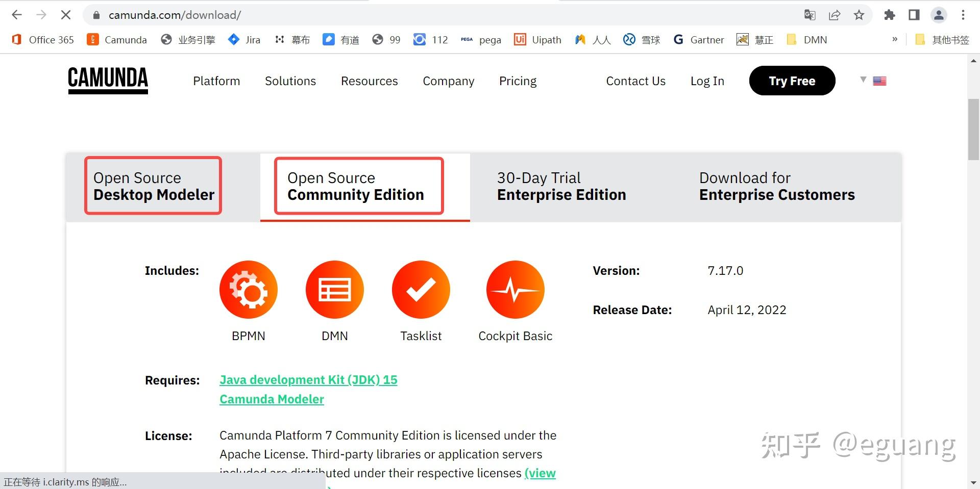The width and height of the screenshot is (980, 489).
Task: Click the Cockpit Basic pulse icon
Action: [x=516, y=290]
